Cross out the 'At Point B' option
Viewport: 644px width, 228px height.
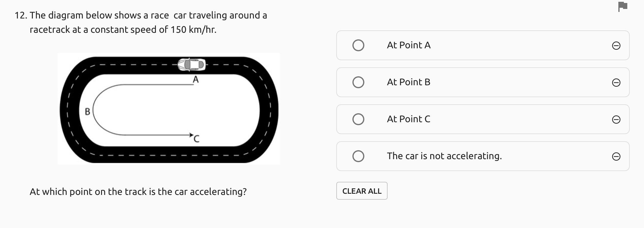pyautogui.click(x=616, y=83)
